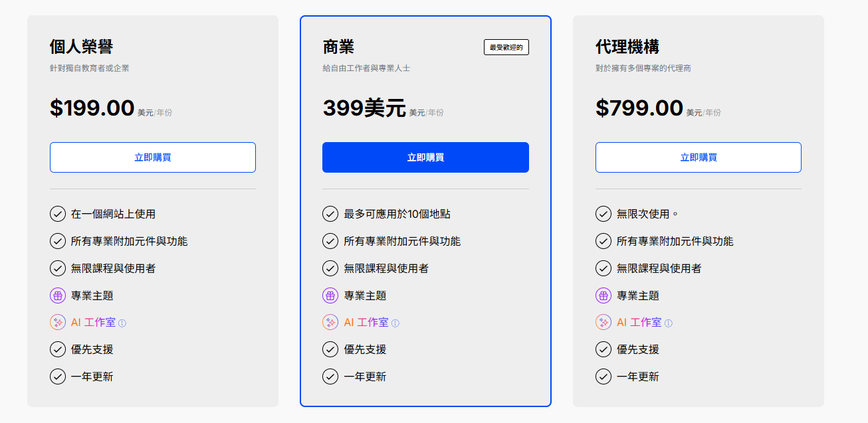Open the AI 工作室 link in 商業 plan
868x423 pixels.
366,323
